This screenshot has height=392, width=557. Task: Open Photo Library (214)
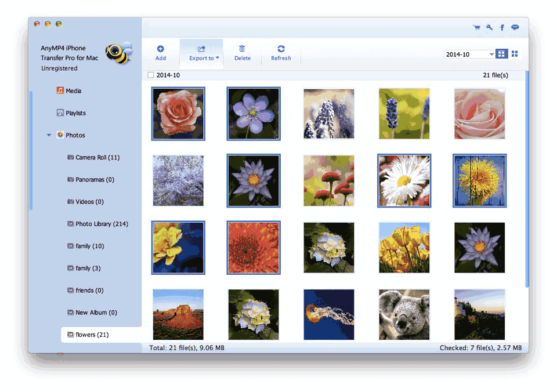(x=97, y=224)
